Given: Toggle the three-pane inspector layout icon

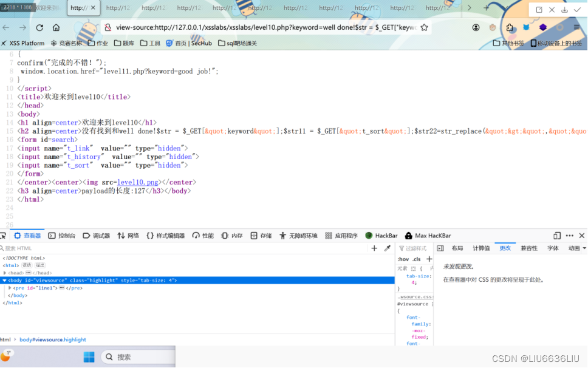Looking at the screenshot, I should [x=440, y=248].
